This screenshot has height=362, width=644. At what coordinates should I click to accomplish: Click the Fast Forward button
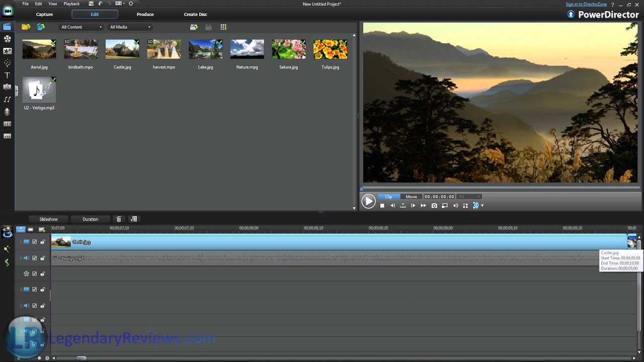point(423,206)
